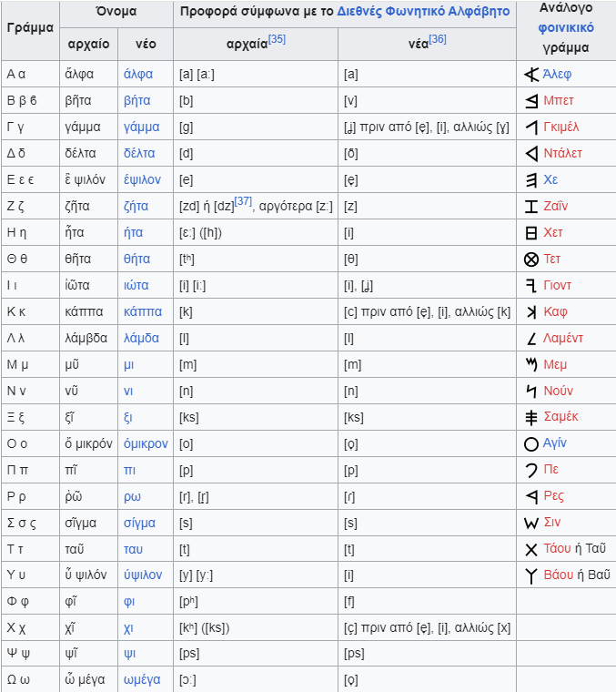
Task: Open the μι link
Action: pyautogui.click(x=128, y=365)
